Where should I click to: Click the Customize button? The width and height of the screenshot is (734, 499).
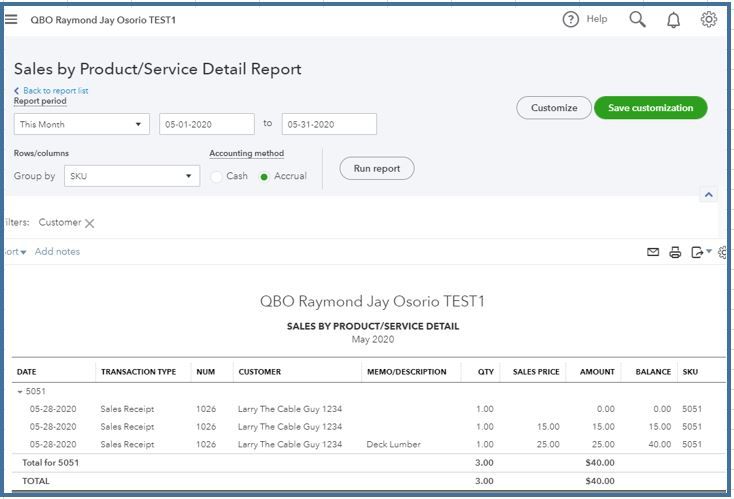point(554,108)
